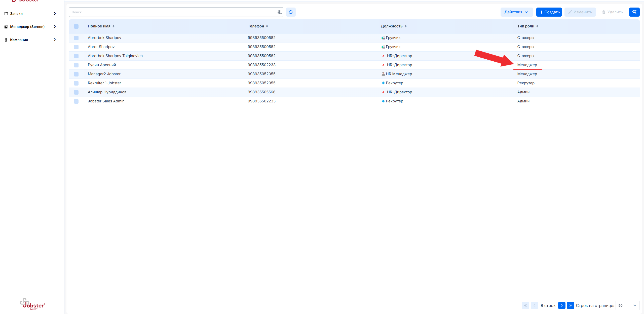Jump to last page double arrow
644x314 pixels.
coord(570,305)
